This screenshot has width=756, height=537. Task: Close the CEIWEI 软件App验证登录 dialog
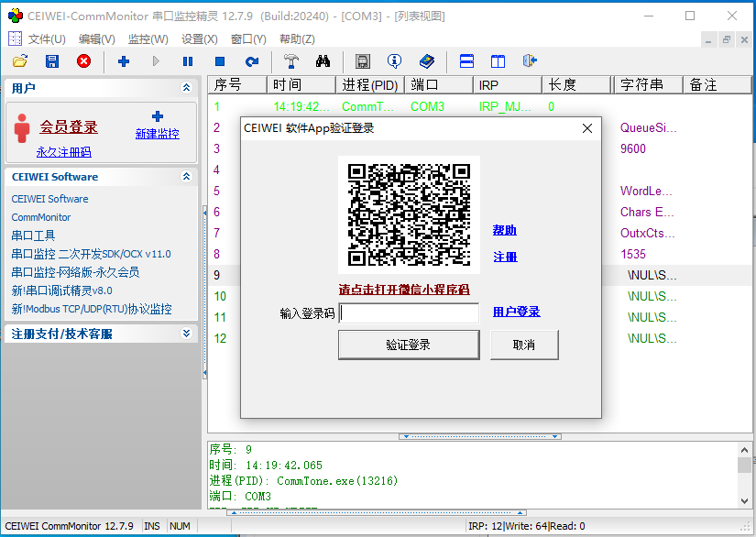(x=586, y=128)
